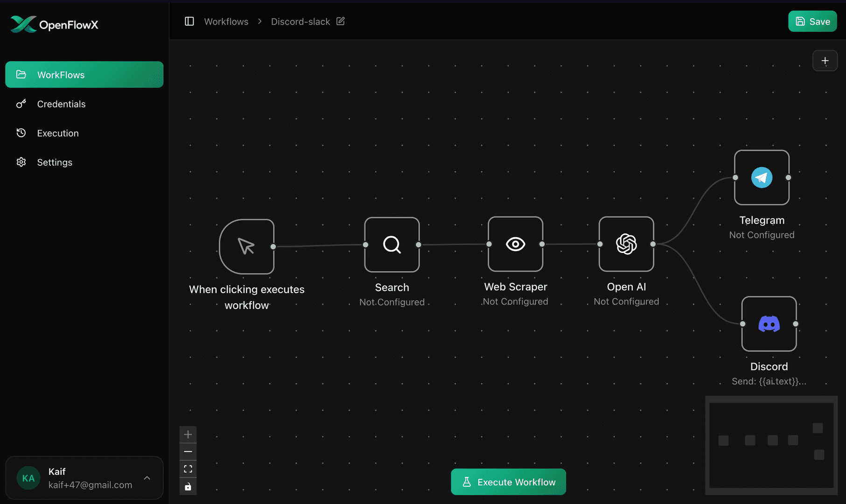Click the OpenFlowX logo

coord(53,24)
